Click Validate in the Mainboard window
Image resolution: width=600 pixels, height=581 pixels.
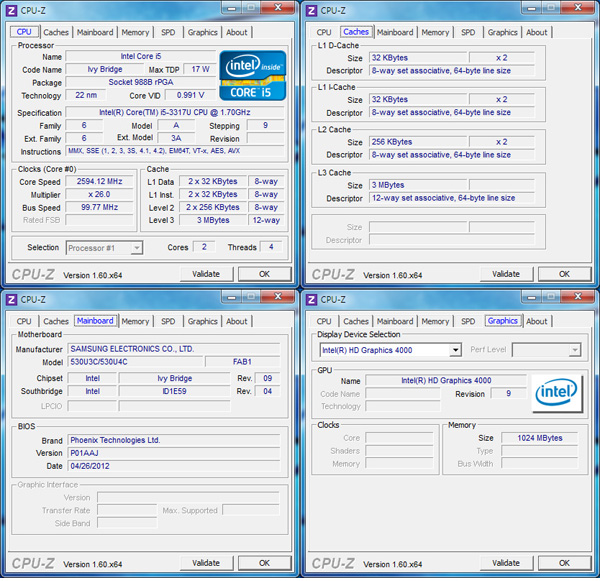click(x=206, y=563)
